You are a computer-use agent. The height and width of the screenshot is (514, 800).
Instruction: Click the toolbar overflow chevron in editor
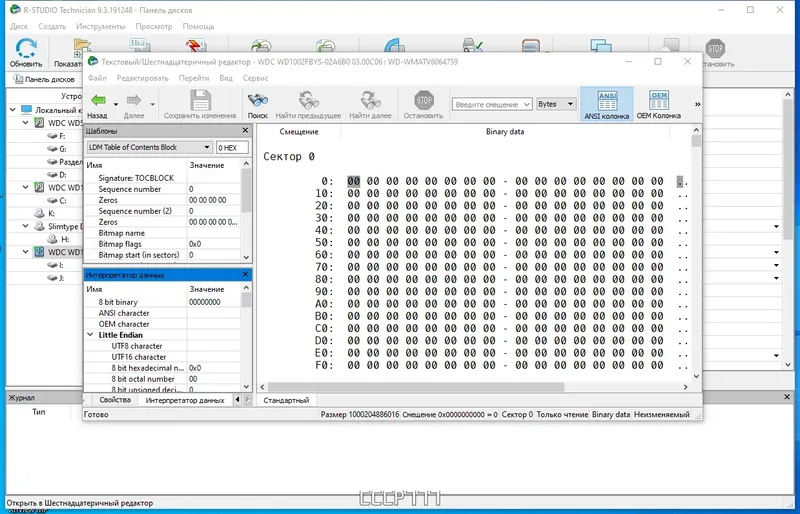(x=697, y=104)
